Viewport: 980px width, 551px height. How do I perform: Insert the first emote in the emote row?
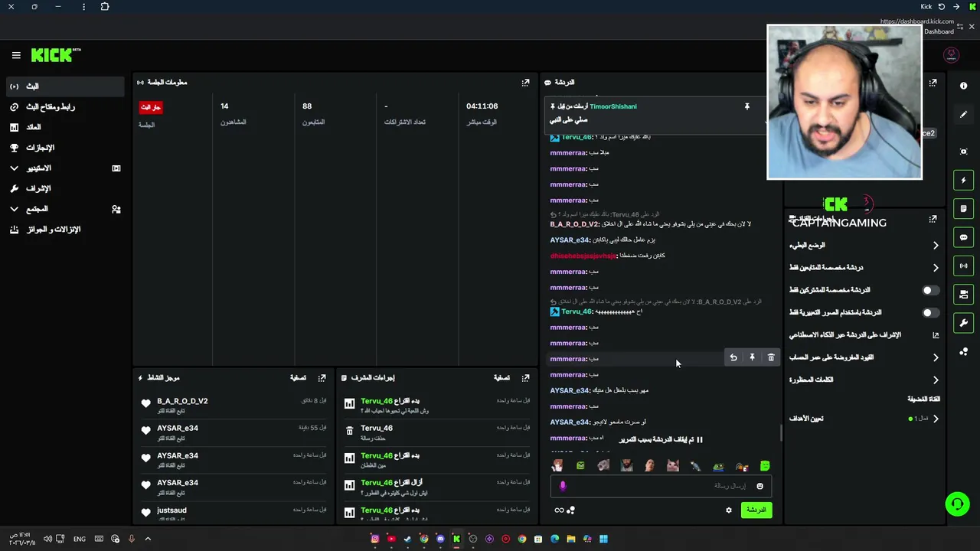[557, 466]
